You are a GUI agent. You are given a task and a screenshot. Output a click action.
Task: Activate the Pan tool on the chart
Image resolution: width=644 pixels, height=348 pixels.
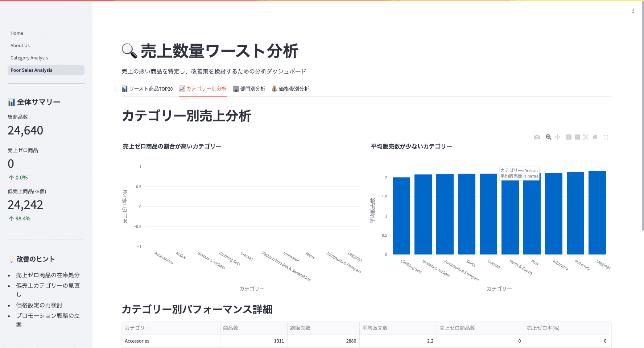click(x=557, y=137)
